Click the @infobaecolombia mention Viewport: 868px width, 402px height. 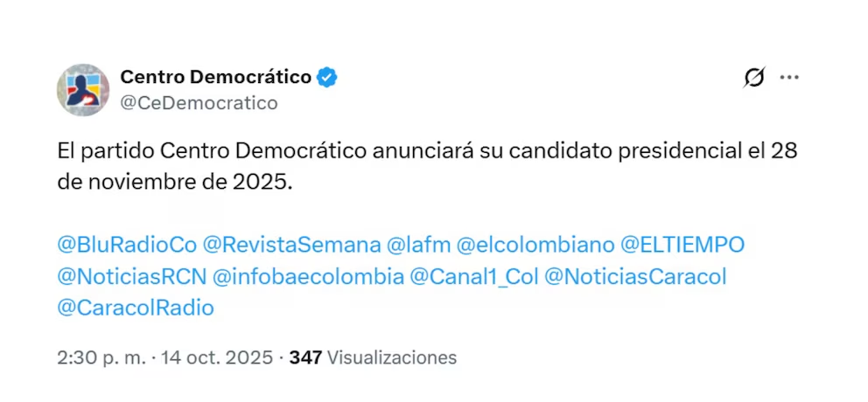point(308,276)
